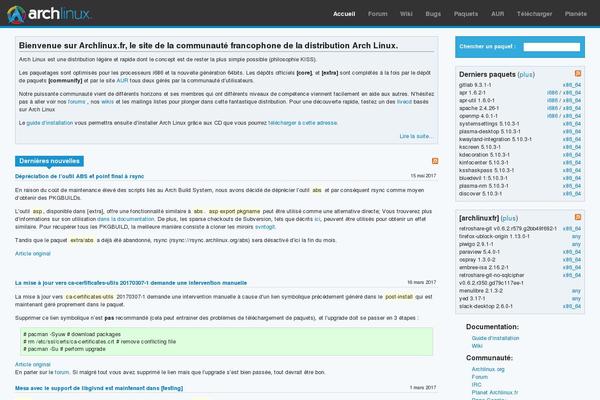Image resolution: width=600 pixels, height=400 pixels.
Task: Click package name 'kwayland-integration 5.10.3-1'
Action: [x=495, y=139]
